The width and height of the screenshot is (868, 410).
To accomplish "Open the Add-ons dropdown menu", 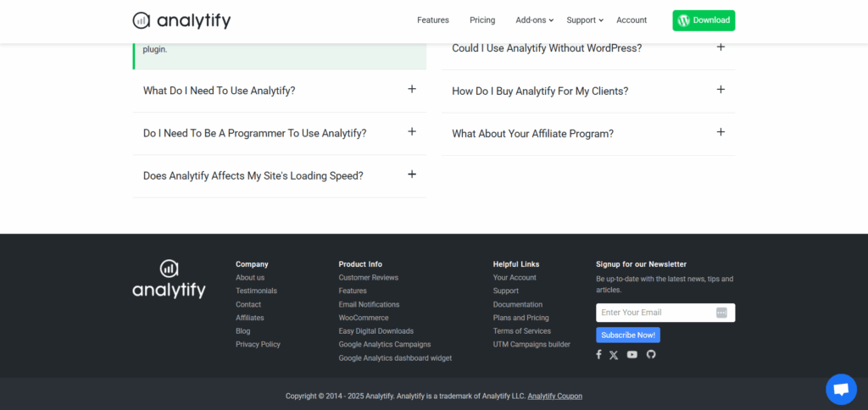I will click(x=534, y=20).
